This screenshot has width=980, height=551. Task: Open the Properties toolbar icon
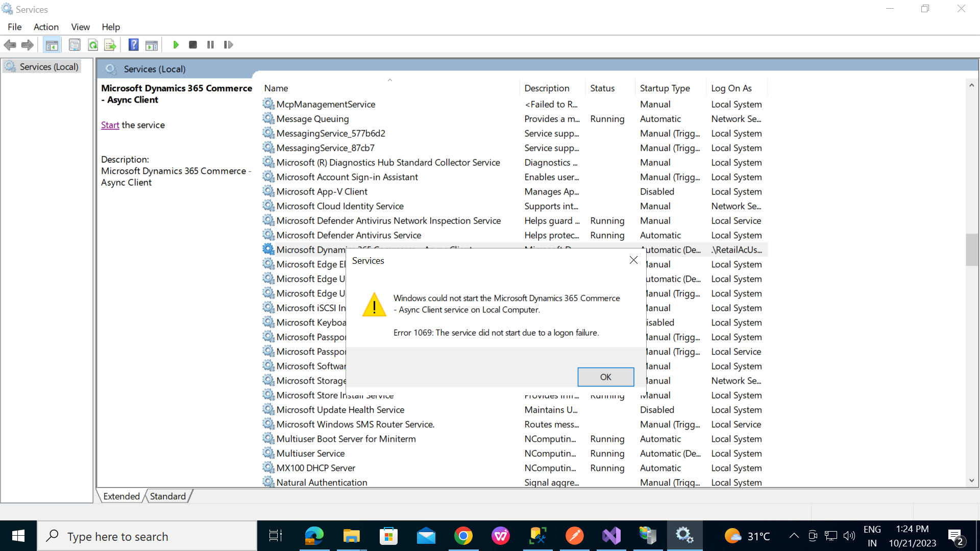tap(75, 45)
